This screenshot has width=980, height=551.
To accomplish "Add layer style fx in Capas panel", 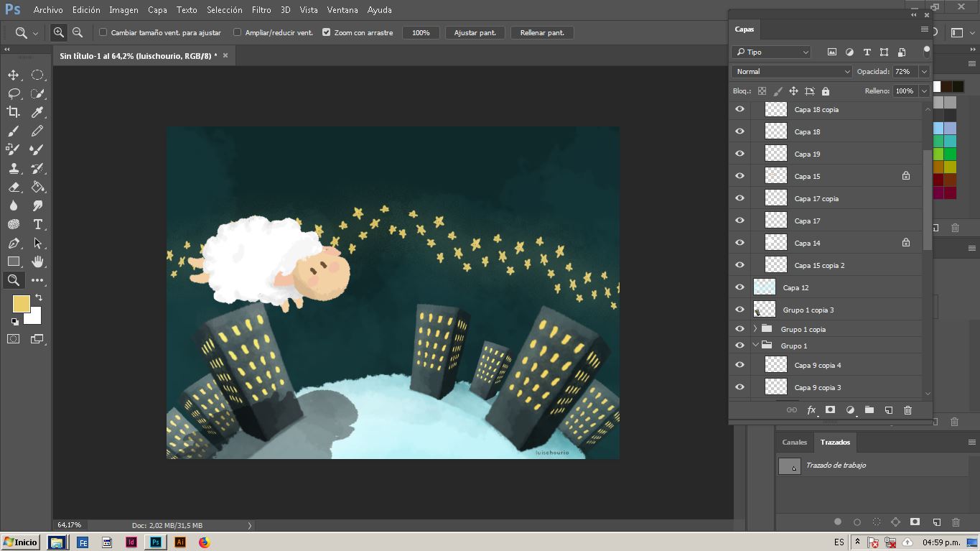I will point(811,410).
